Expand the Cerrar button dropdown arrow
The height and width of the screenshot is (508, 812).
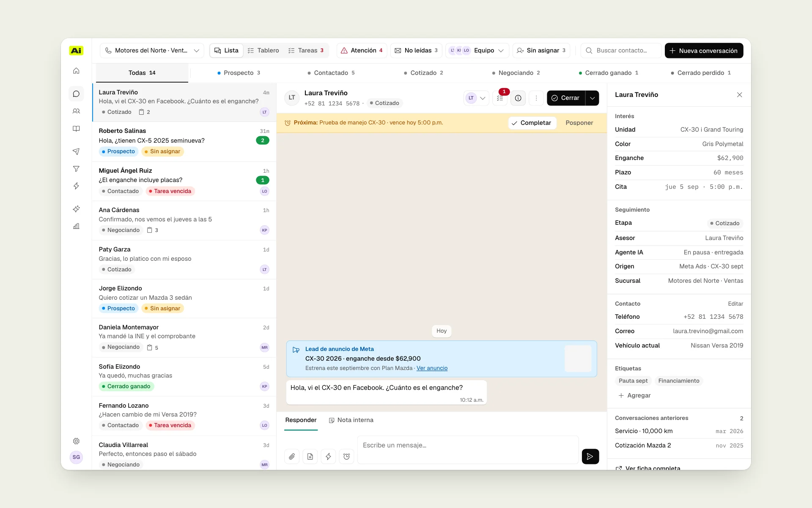(592, 98)
